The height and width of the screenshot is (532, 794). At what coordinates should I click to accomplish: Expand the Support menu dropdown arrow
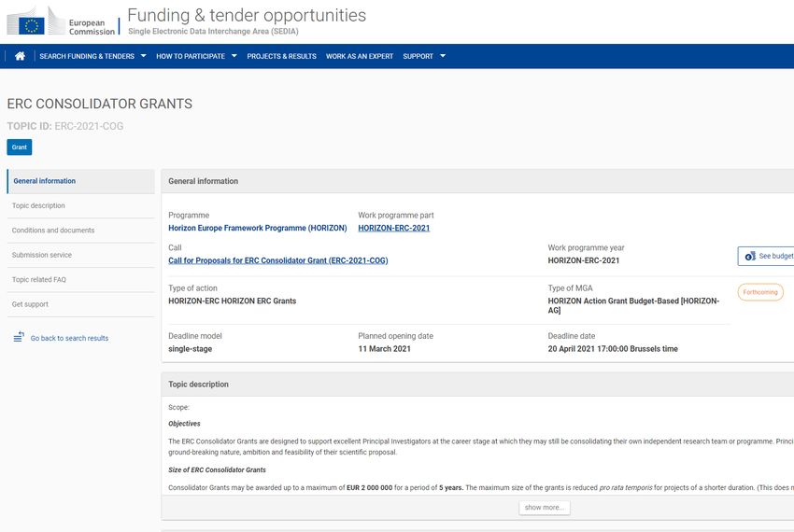tap(443, 56)
